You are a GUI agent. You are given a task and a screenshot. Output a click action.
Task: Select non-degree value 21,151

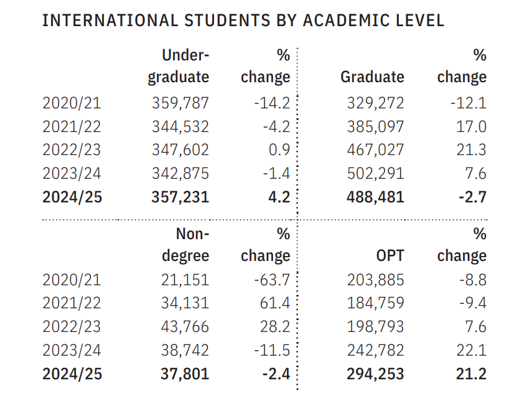point(184,280)
